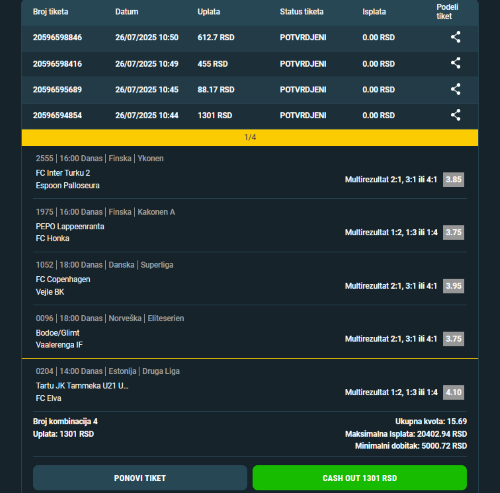The image size is (500, 493).
Task: Click the 3.85 odds for FC Inter Turku 2
Action: coord(453,179)
